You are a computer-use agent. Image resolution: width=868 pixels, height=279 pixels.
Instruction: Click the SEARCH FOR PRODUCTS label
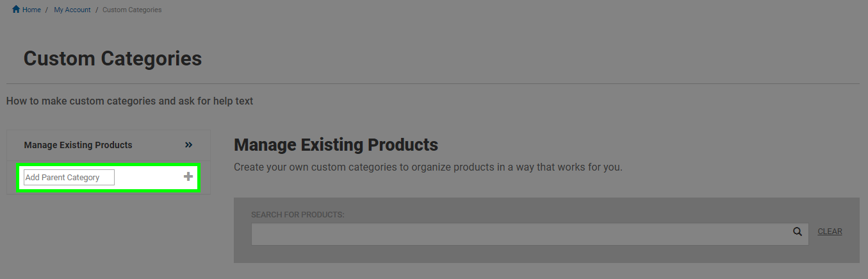coord(298,214)
